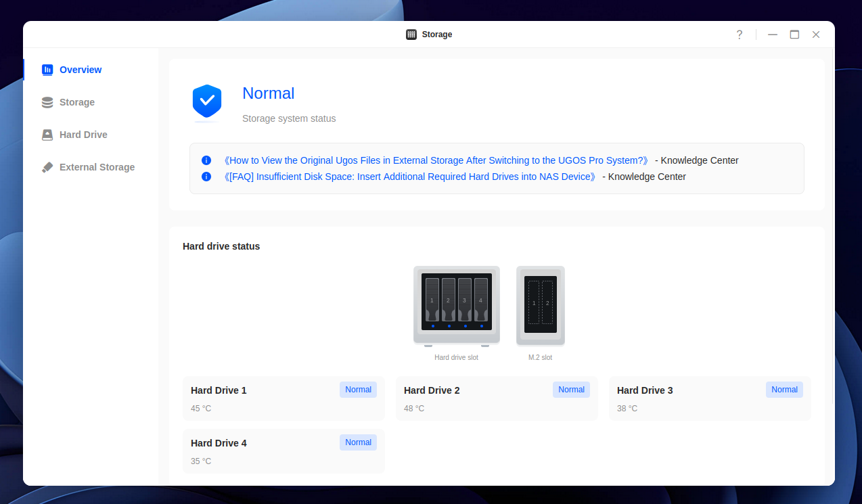Select the Hard Drive 3 card

point(710,398)
